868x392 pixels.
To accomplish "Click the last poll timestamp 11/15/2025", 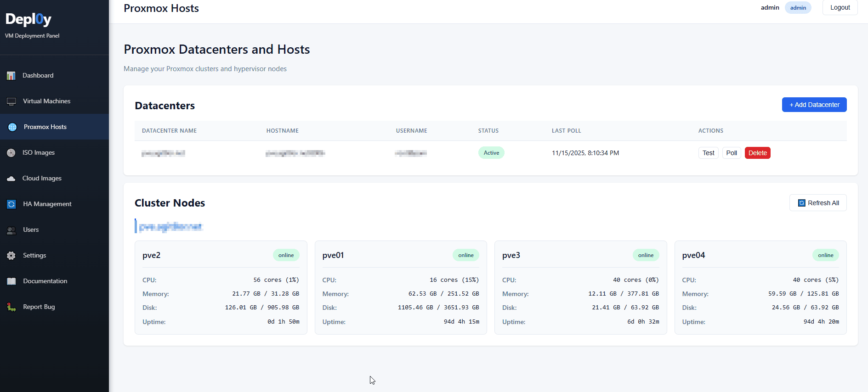I will pyautogui.click(x=585, y=153).
